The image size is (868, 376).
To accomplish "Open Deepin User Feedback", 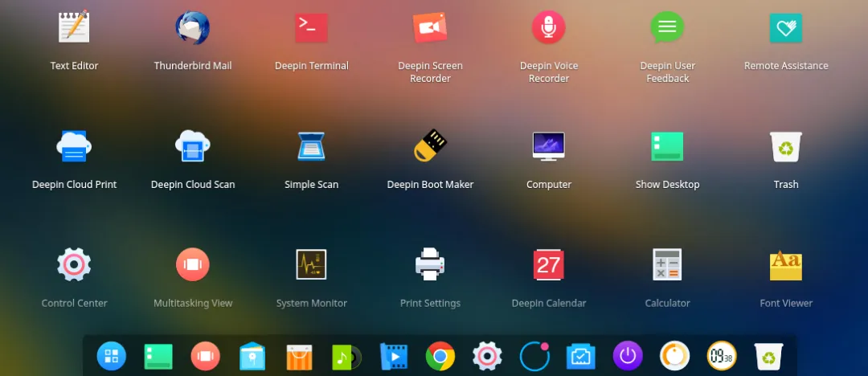I will [667, 27].
